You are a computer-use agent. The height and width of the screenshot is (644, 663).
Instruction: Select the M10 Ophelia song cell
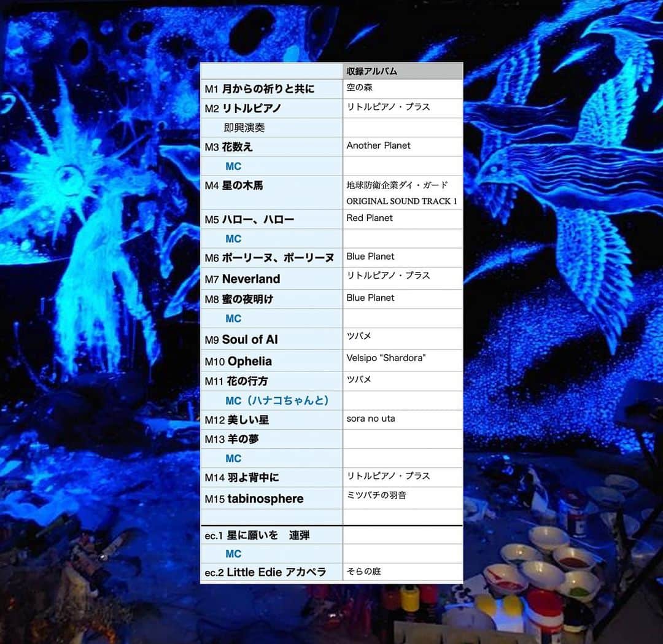coord(271,361)
